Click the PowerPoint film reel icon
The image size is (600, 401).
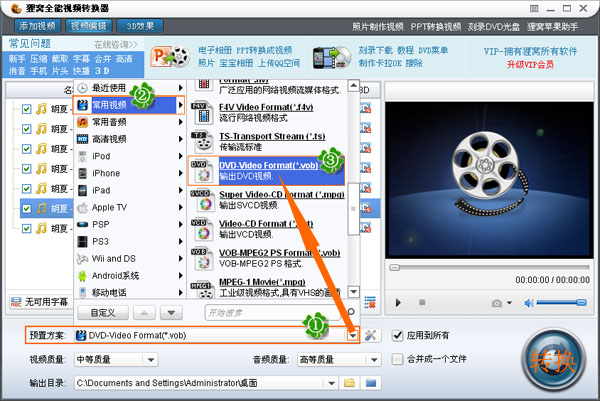pyautogui.click(x=171, y=57)
